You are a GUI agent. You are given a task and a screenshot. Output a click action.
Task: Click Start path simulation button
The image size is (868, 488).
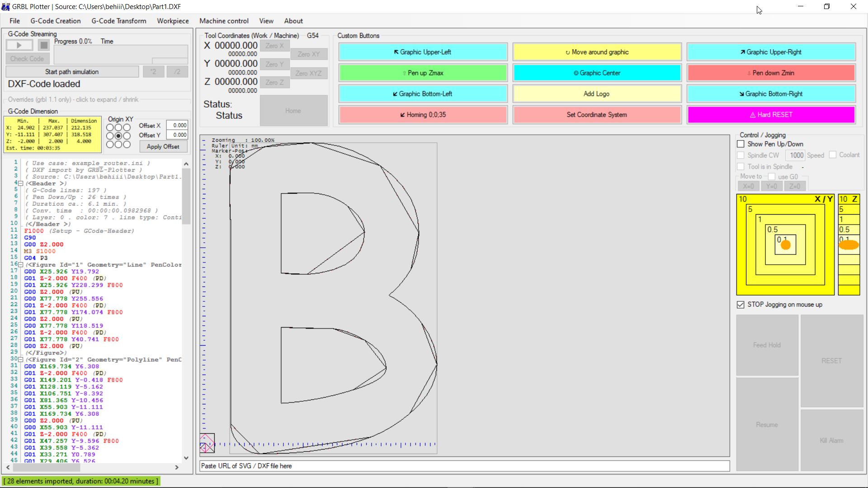[x=72, y=72]
